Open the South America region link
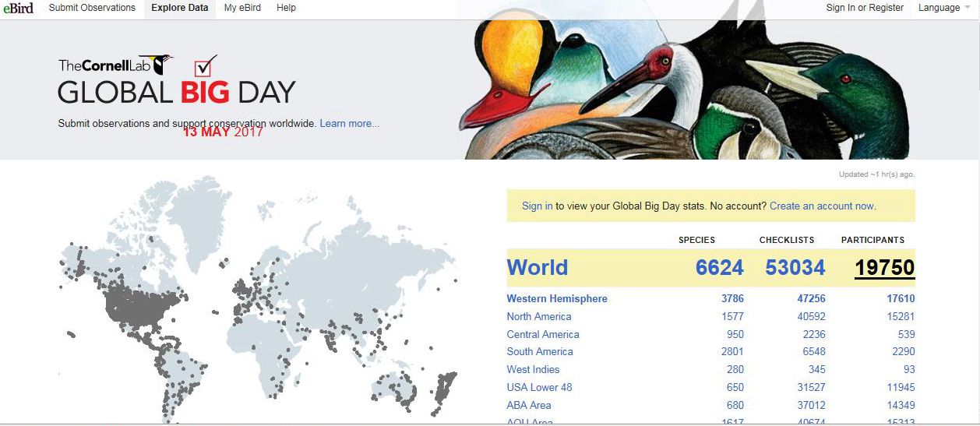 click(539, 352)
